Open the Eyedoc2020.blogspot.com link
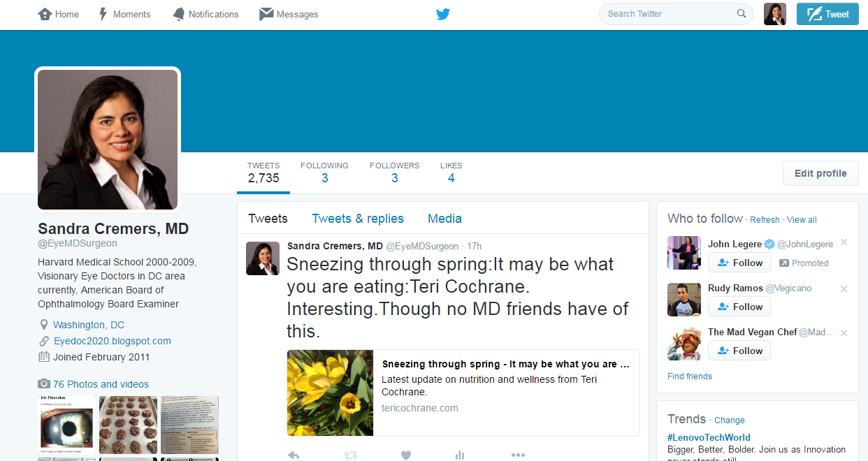Image resolution: width=868 pixels, height=461 pixels. click(x=112, y=341)
